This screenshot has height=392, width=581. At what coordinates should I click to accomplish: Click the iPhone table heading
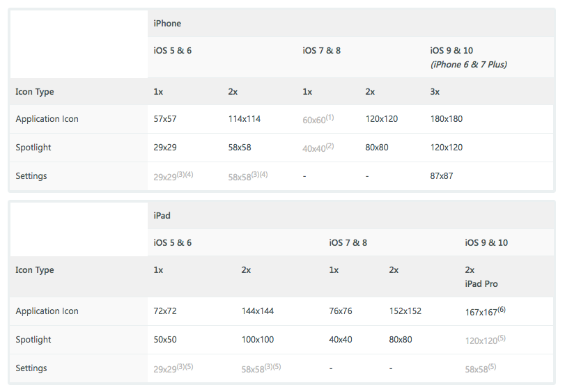click(167, 24)
